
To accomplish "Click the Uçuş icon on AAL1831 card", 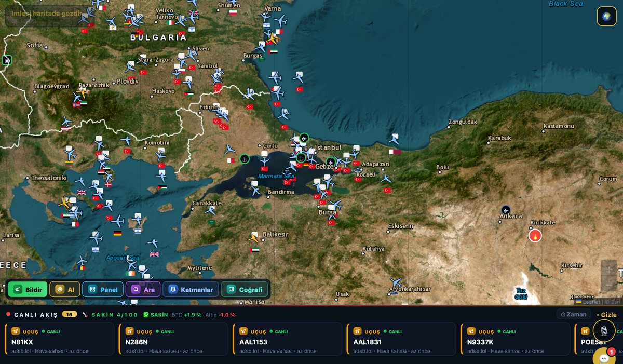I will [358, 331].
